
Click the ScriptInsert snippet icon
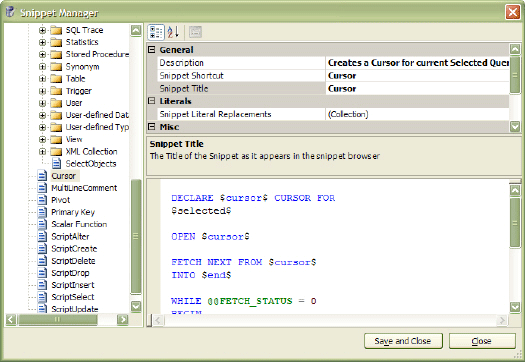pos(42,285)
